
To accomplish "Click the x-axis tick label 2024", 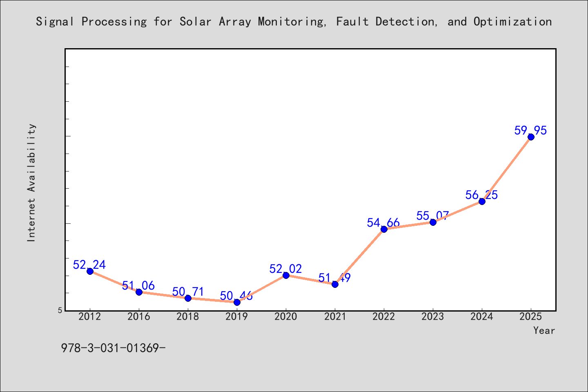I will (x=482, y=316).
